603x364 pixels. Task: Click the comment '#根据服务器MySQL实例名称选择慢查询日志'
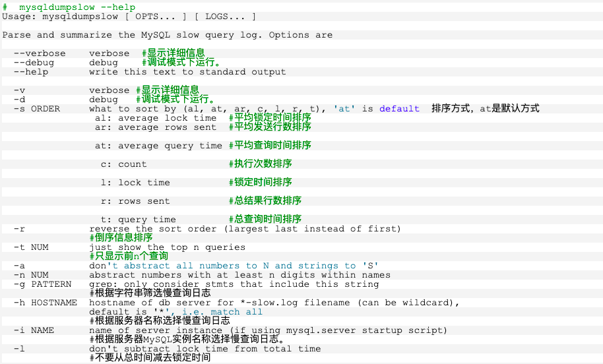coord(187,339)
